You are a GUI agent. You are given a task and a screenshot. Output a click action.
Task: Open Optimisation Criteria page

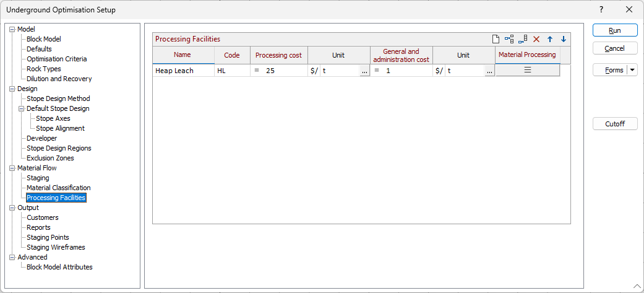[57, 59]
